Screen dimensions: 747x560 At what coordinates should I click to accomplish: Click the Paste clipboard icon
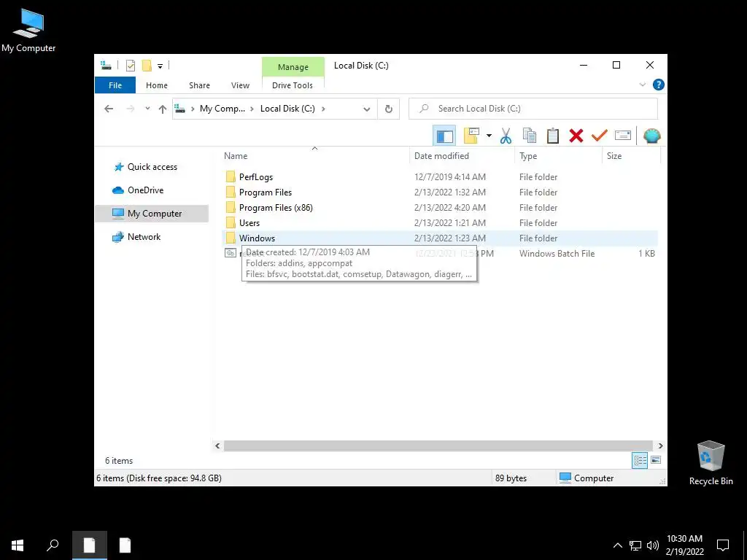(x=553, y=136)
